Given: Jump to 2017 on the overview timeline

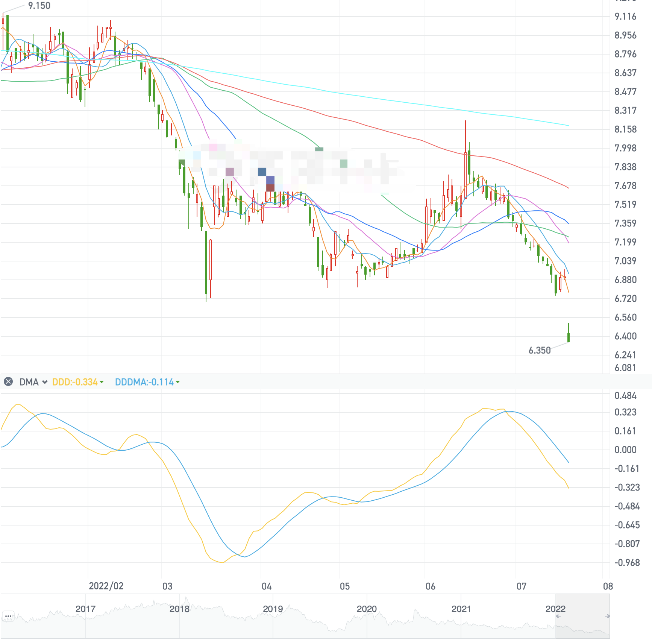Looking at the screenshot, I should pyautogui.click(x=85, y=609).
